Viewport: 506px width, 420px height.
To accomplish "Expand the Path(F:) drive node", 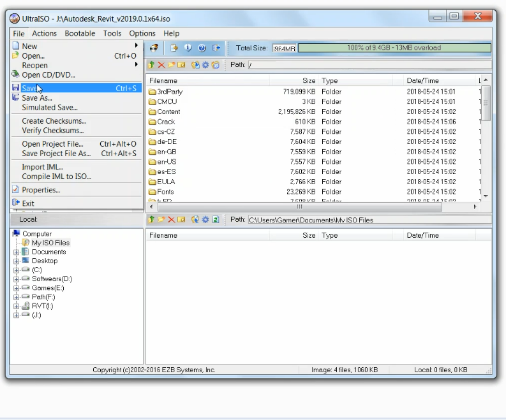I will pyautogui.click(x=16, y=297).
